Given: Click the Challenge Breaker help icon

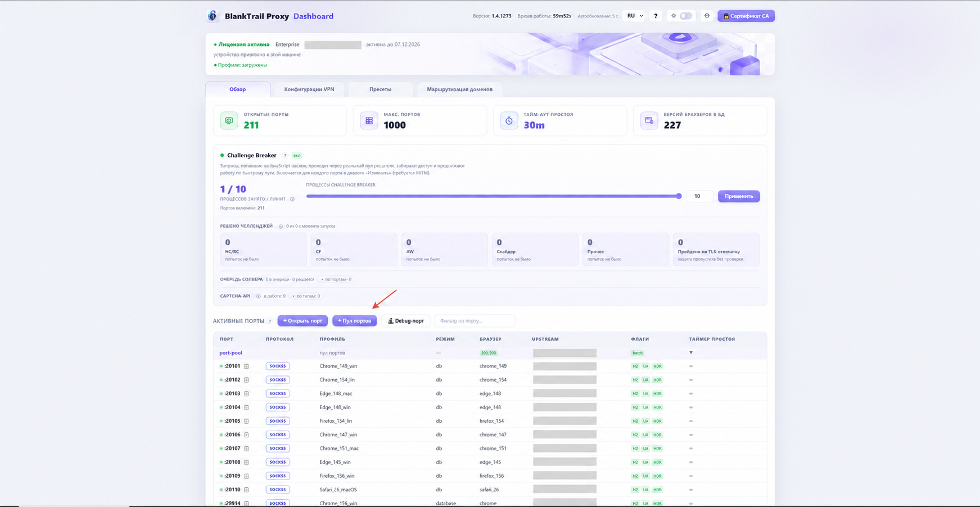Looking at the screenshot, I should coord(285,156).
